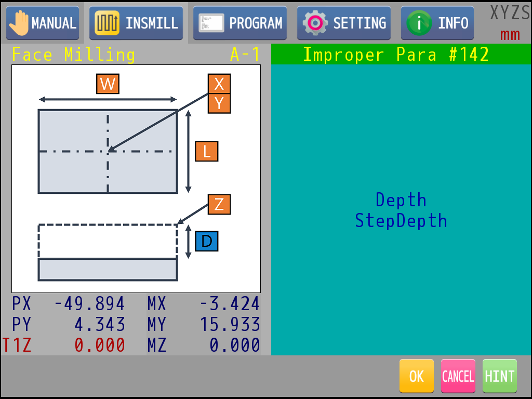Viewport: 532px width, 399px height.
Task: Select the orange Z parameter label
Action: (x=219, y=204)
